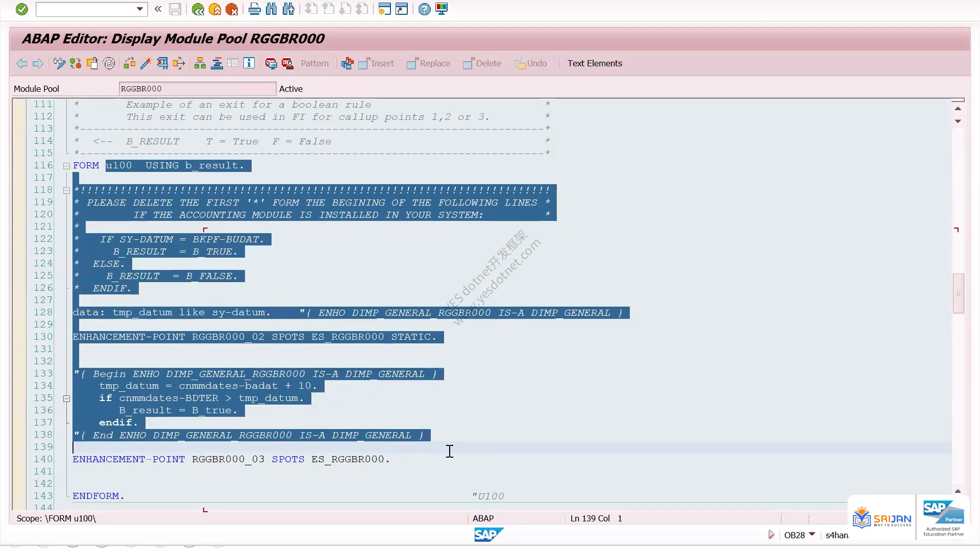Viewport: 980px width, 551px height.
Task: Click the Delete button
Action: pos(482,63)
